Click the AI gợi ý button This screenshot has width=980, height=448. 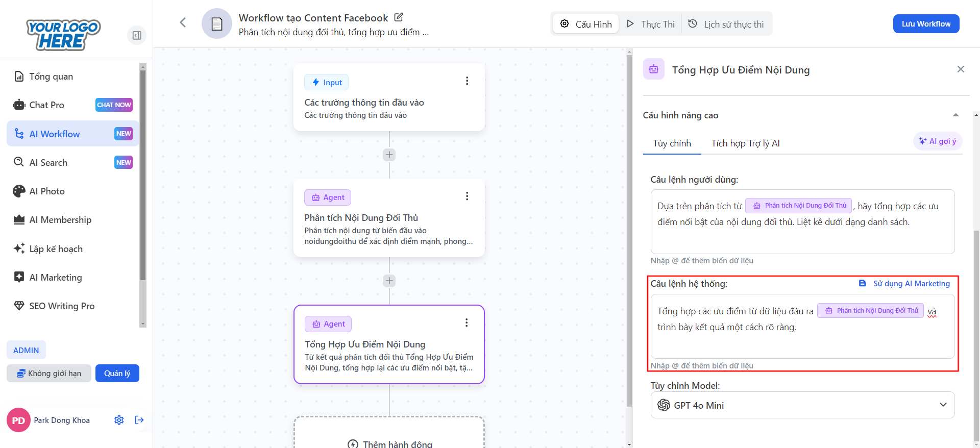pos(937,141)
